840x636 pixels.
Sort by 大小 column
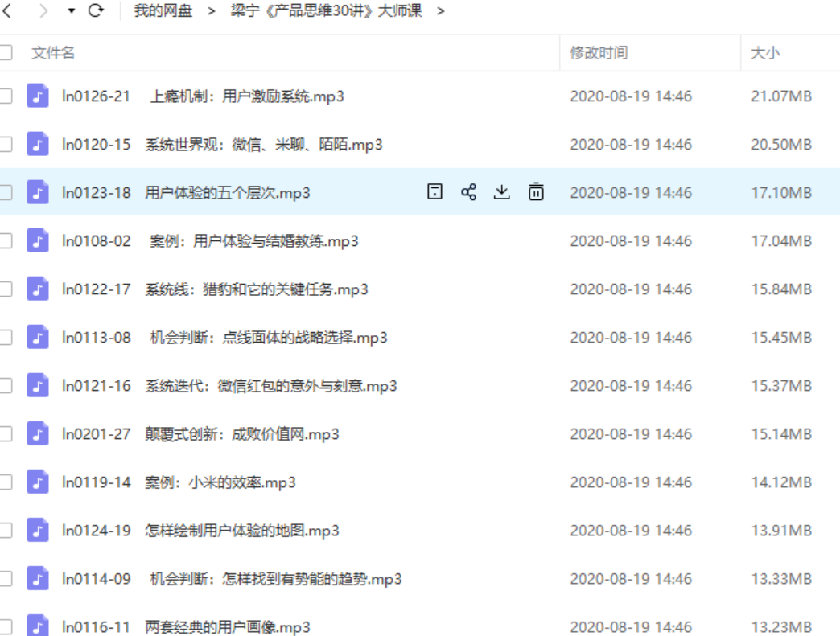pyautogui.click(x=765, y=52)
